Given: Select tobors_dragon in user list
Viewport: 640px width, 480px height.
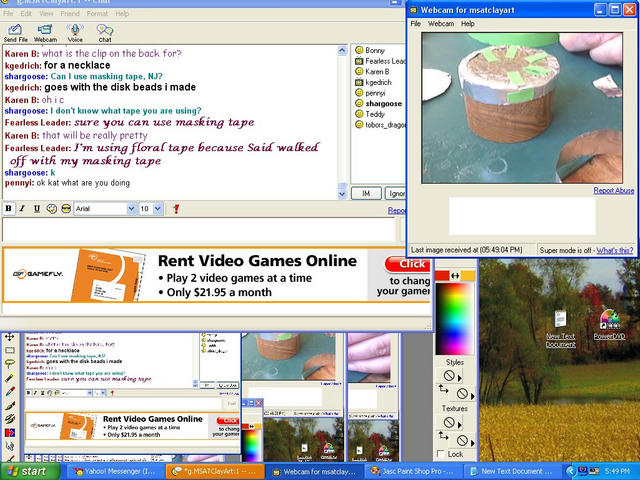Looking at the screenshot, I should (x=380, y=124).
